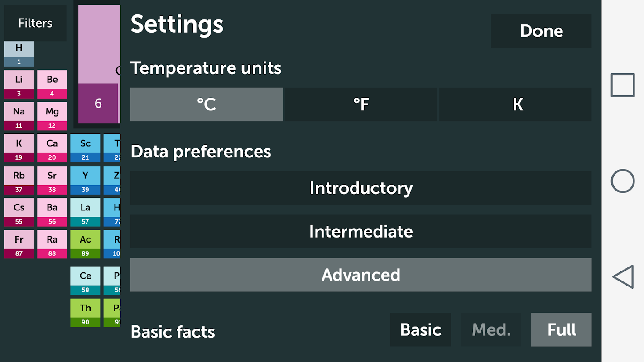Set Basic facts to Full

pyautogui.click(x=561, y=330)
